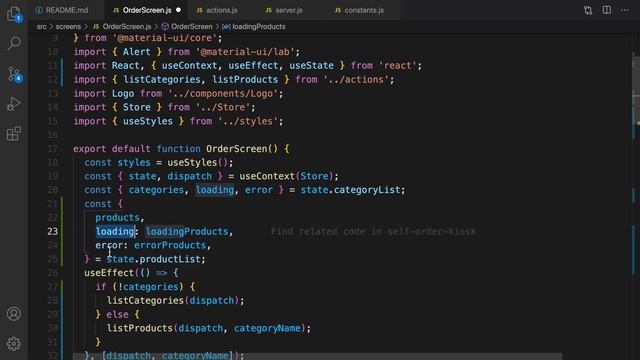Click the products property on line 22

pos(117,218)
